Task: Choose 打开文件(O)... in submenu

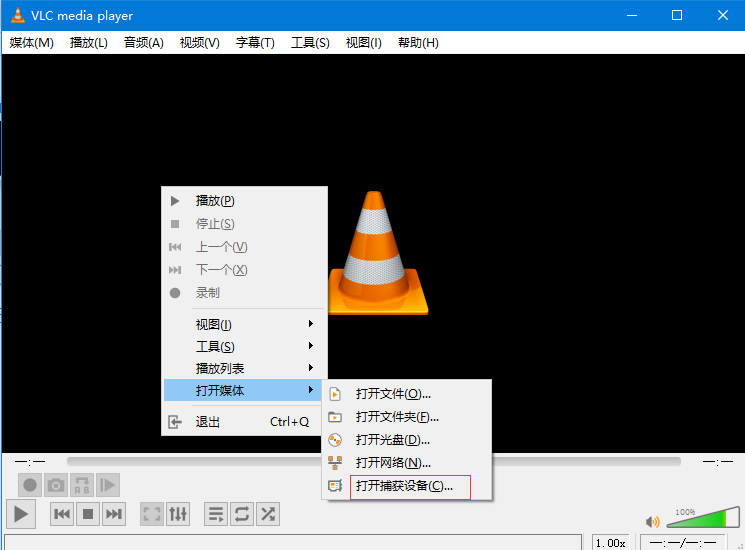Action: [x=407, y=394]
